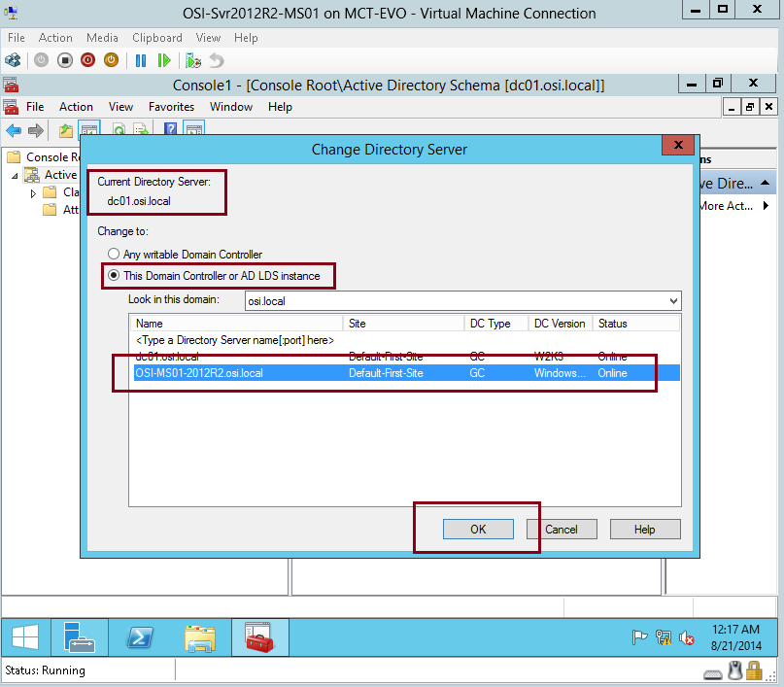Click the Up one level folder icon
The width and height of the screenshot is (784, 687).
tap(65, 130)
